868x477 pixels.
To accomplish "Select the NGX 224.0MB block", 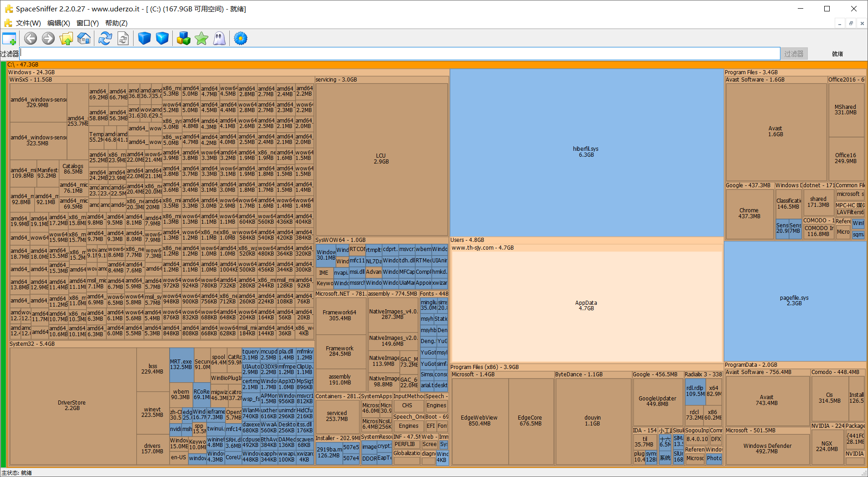I will (827, 446).
